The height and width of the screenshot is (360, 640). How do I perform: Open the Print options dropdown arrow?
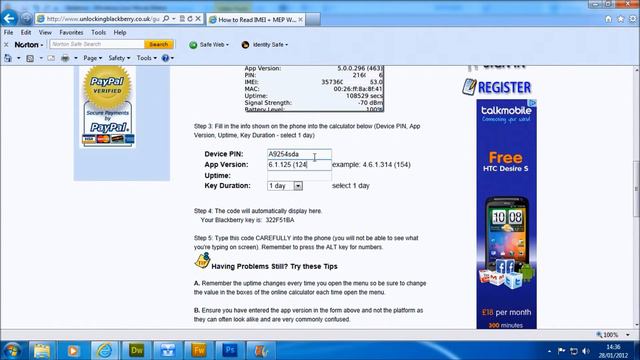click(76, 58)
